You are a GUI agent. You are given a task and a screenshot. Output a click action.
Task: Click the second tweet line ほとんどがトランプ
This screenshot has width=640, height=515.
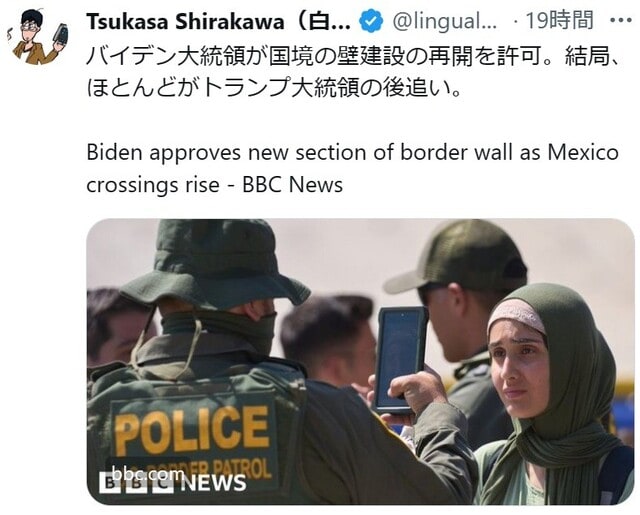pyautogui.click(x=274, y=87)
